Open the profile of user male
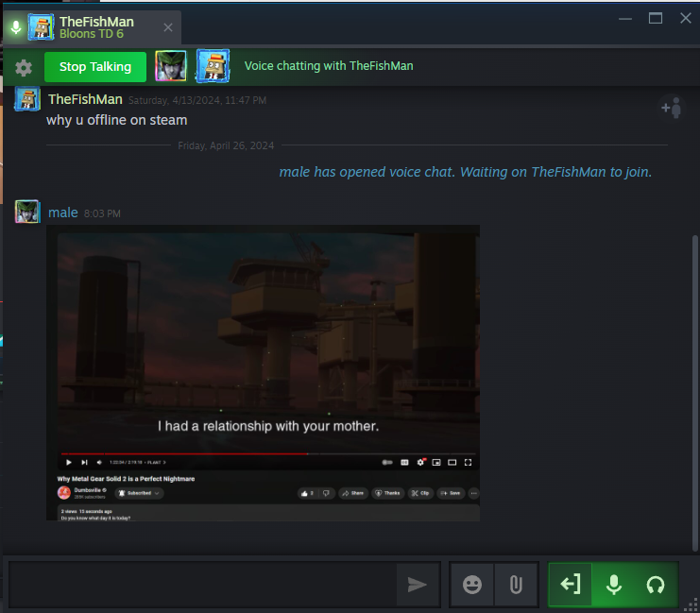The image size is (700, 613). pos(63,213)
